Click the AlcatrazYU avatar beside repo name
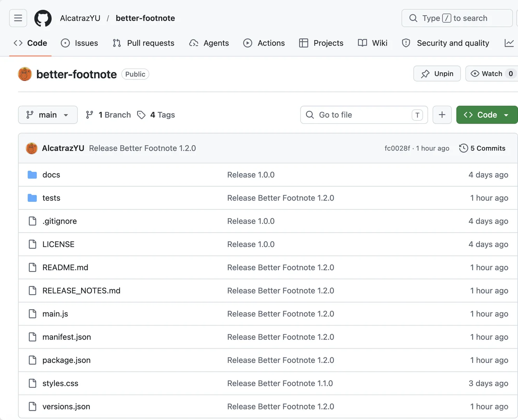Screen dimensions: 518x420 [25, 74]
